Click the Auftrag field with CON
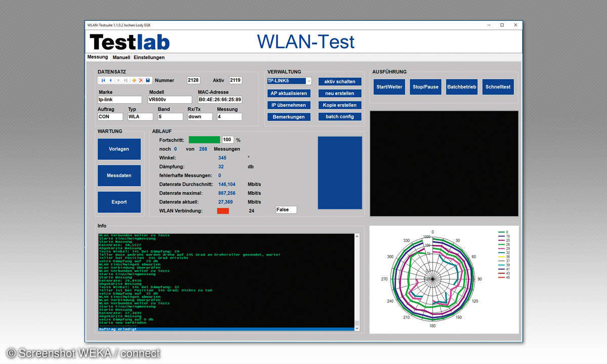The width and height of the screenshot is (607, 364). click(110, 117)
